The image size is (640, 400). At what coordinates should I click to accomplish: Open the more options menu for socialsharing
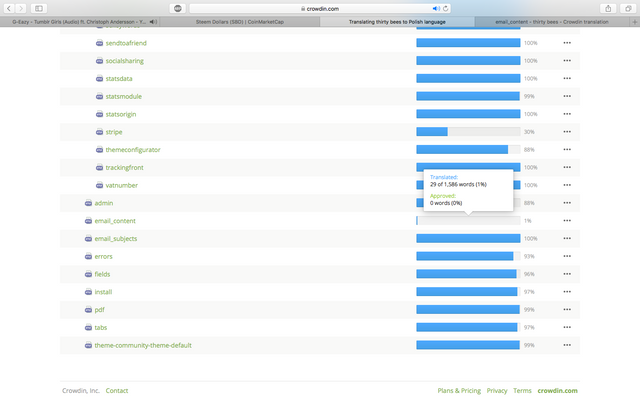567,61
